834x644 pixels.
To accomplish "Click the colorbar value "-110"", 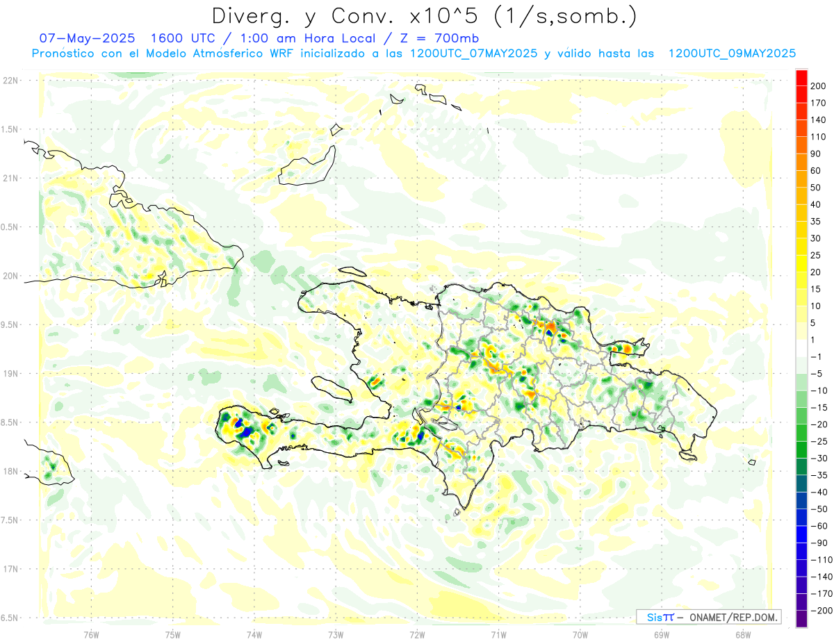I will coord(821,560).
